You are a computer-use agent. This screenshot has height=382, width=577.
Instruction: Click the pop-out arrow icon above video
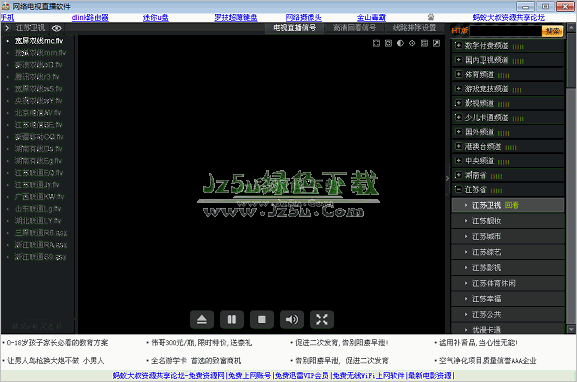[436, 43]
